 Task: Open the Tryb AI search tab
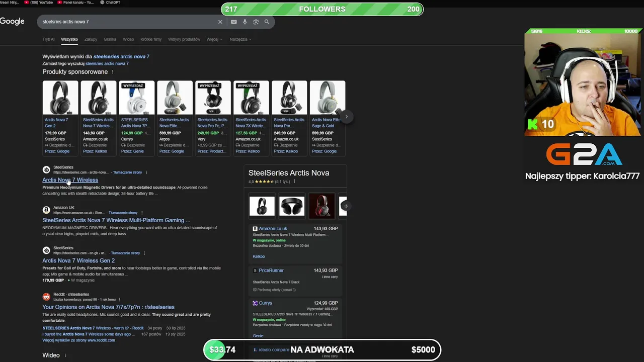coord(48,39)
